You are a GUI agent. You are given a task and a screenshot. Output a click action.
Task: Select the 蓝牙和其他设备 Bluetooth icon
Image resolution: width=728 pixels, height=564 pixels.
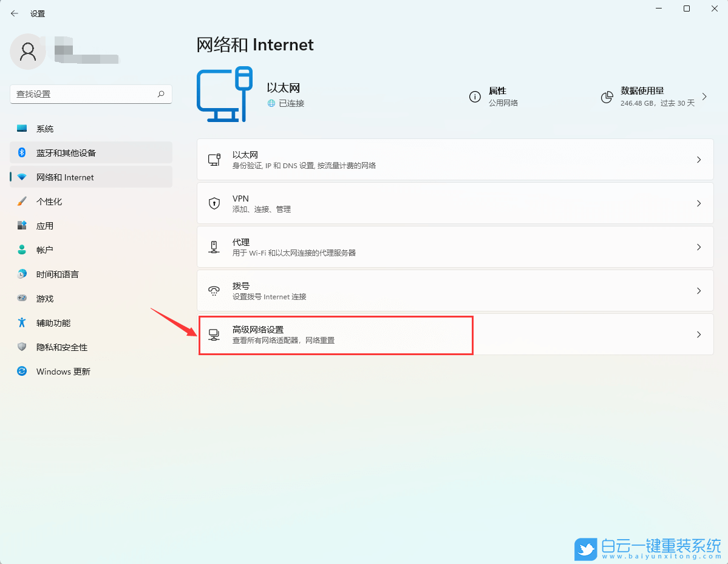tap(22, 152)
